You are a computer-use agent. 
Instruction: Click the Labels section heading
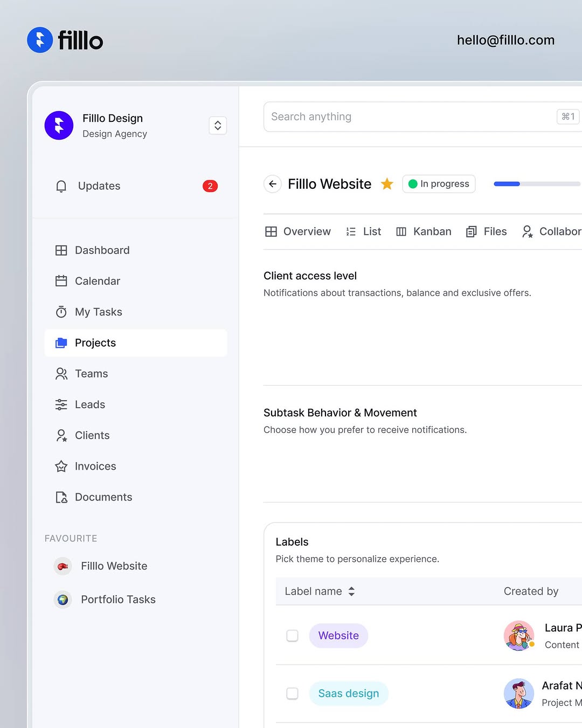coord(292,542)
